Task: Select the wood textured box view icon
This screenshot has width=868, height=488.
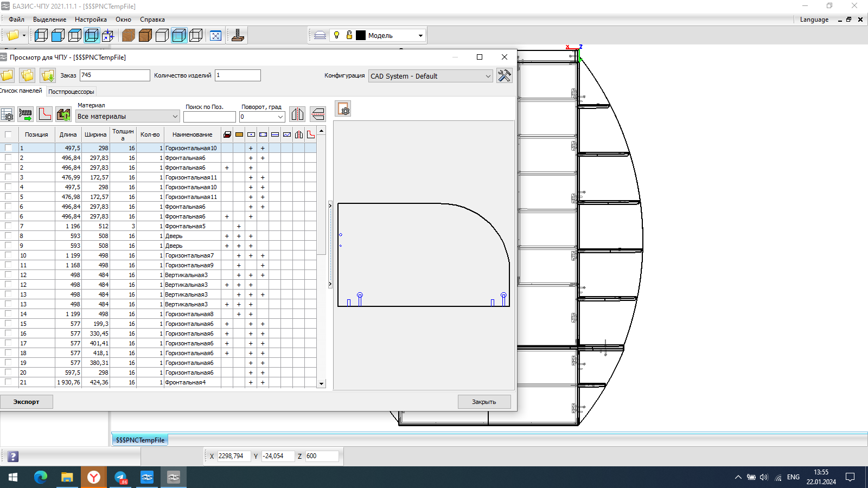Action: click(x=129, y=36)
